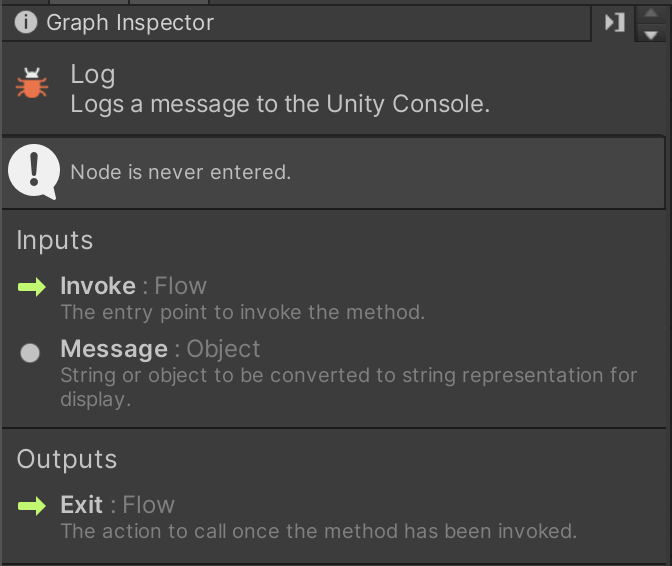Click the Log node description text
This screenshot has width=672, height=566.
[x=280, y=104]
